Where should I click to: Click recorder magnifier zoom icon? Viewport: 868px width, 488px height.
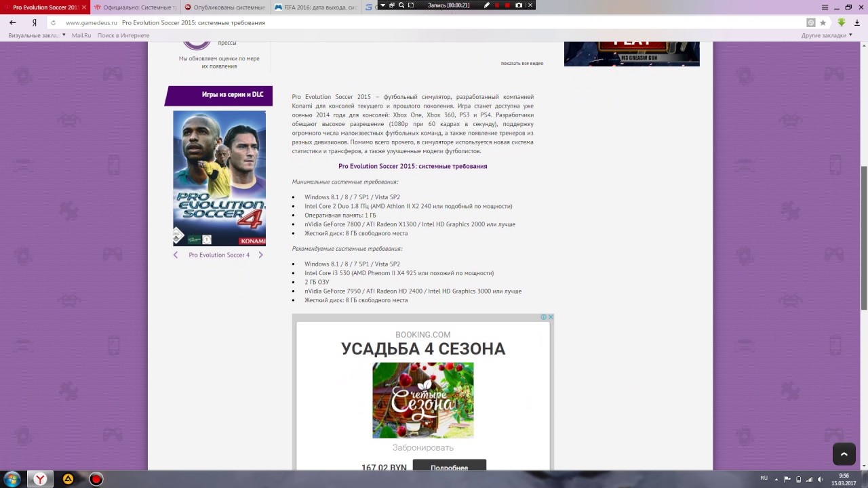(401, 5)
